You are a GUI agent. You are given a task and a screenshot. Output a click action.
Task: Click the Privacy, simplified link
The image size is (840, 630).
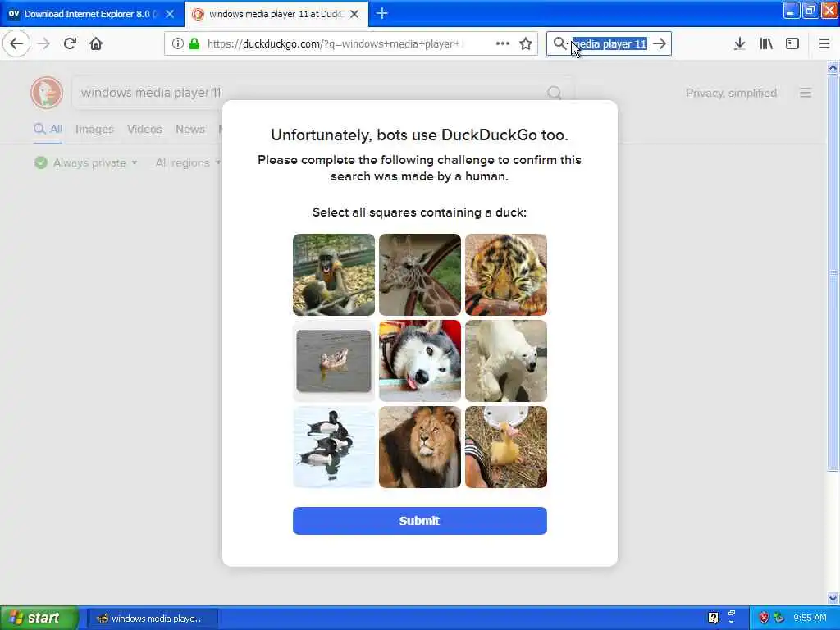pos(732,93)
